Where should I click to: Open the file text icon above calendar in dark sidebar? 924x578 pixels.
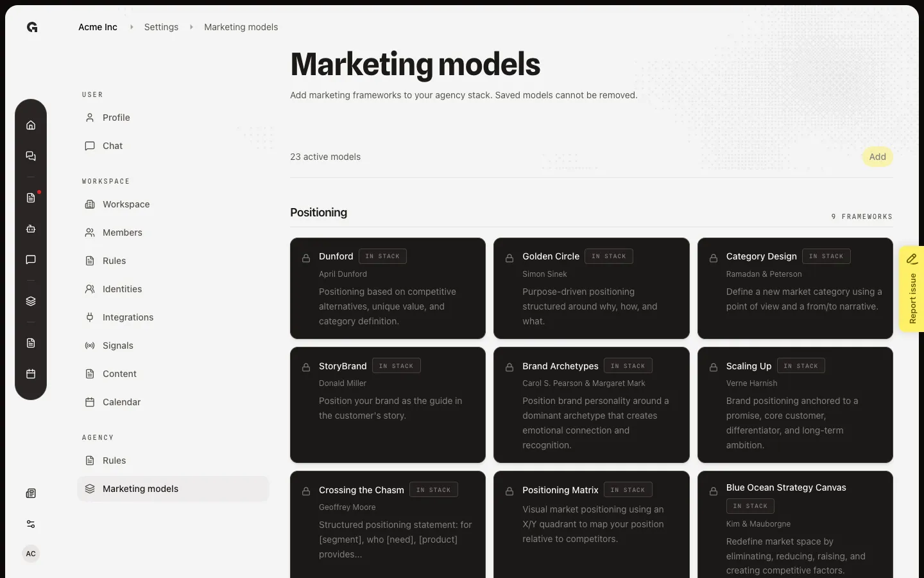[31, 343]
